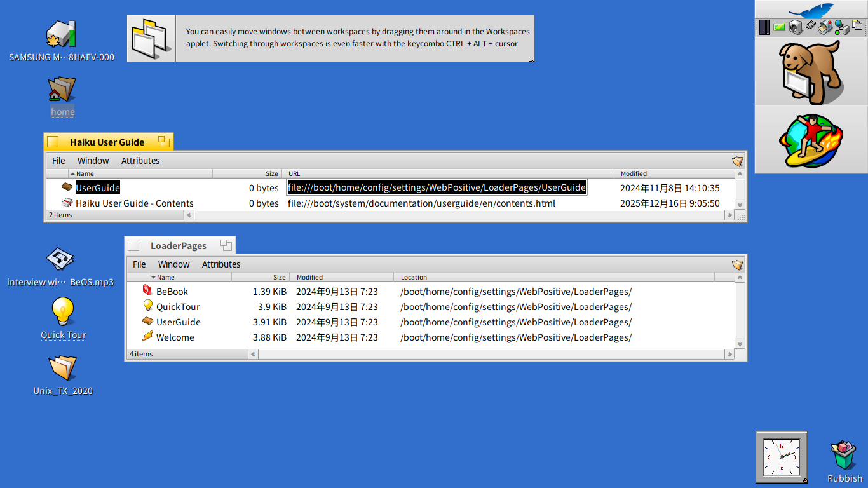Screen dimensions: 868x488
Task: Open the File menu in LoaderPages
Action: (139, 264)
